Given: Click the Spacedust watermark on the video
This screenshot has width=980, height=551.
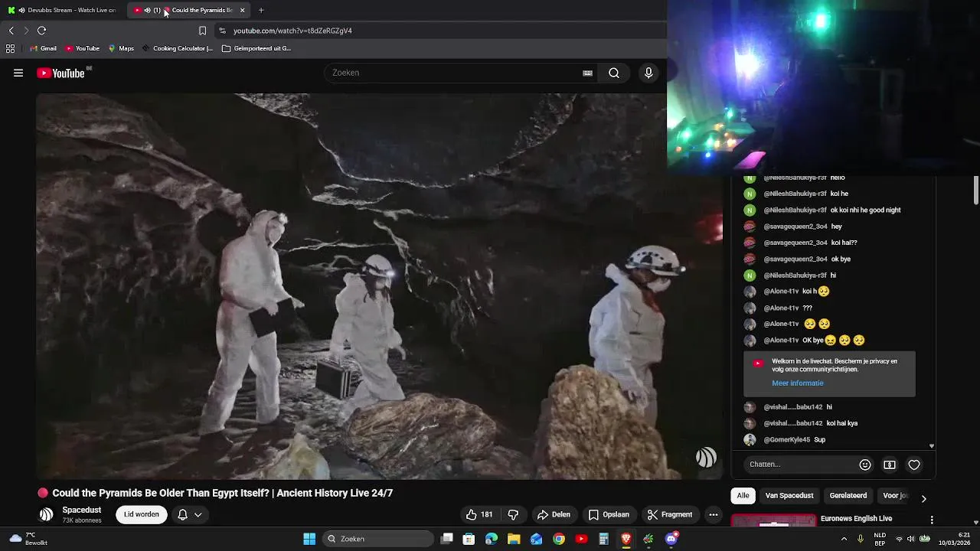Looking at the screenshot, I should tap(706, 458).
